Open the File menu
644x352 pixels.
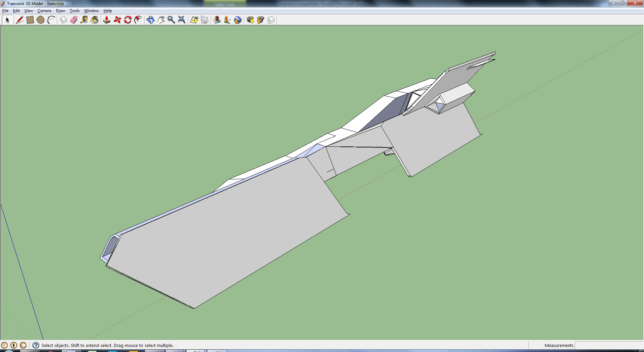5,11
